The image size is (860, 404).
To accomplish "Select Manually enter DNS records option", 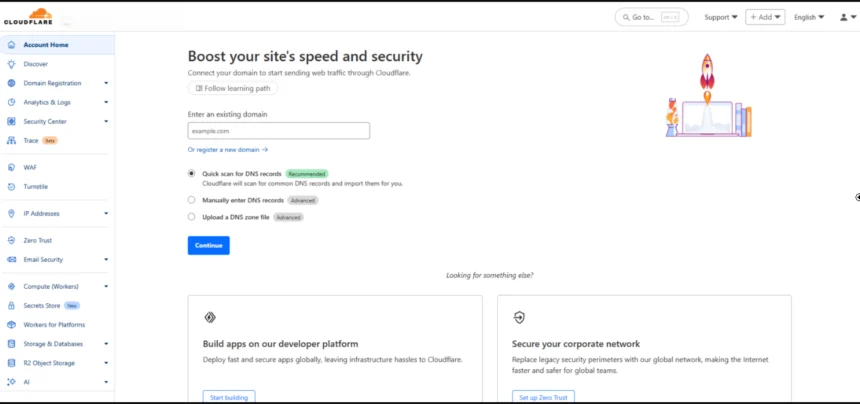I will (x=191, y=200).
